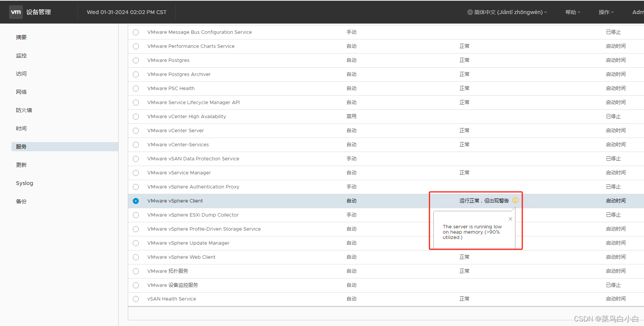644x326 pixels.
Task: Select VMware vCenter High Availability radio
Action: 136,117
